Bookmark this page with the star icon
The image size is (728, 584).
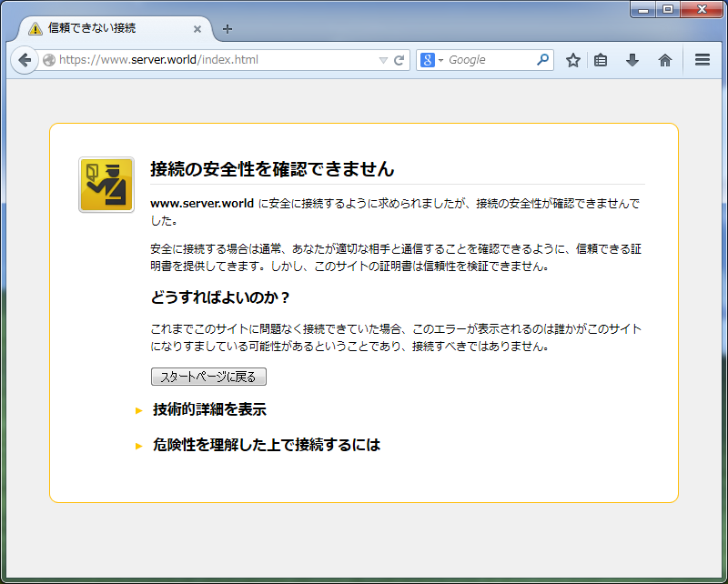coord(573,60)
